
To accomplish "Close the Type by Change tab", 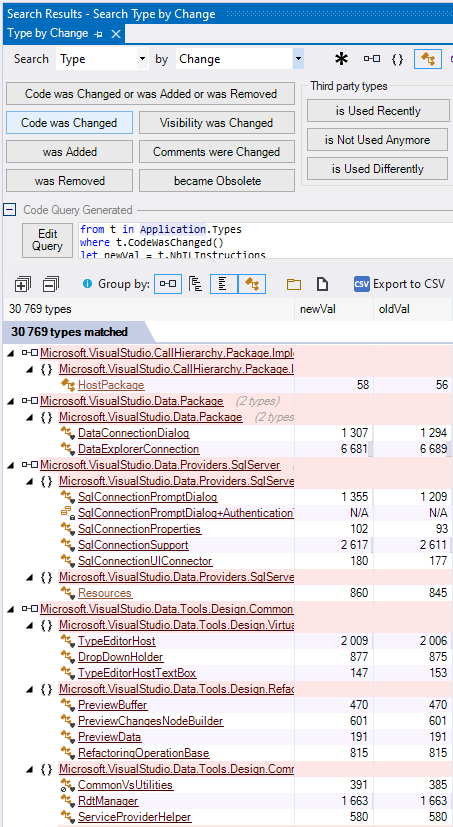I will (x=116, y=34).
